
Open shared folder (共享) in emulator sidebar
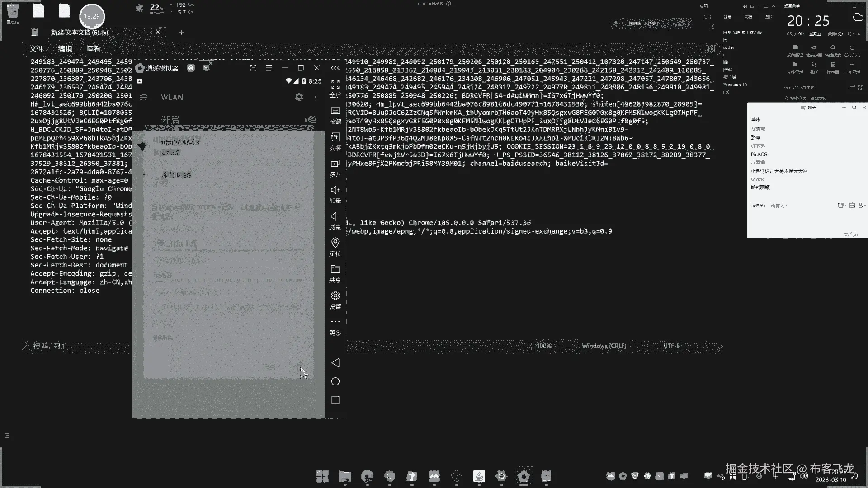coord(335,269)
